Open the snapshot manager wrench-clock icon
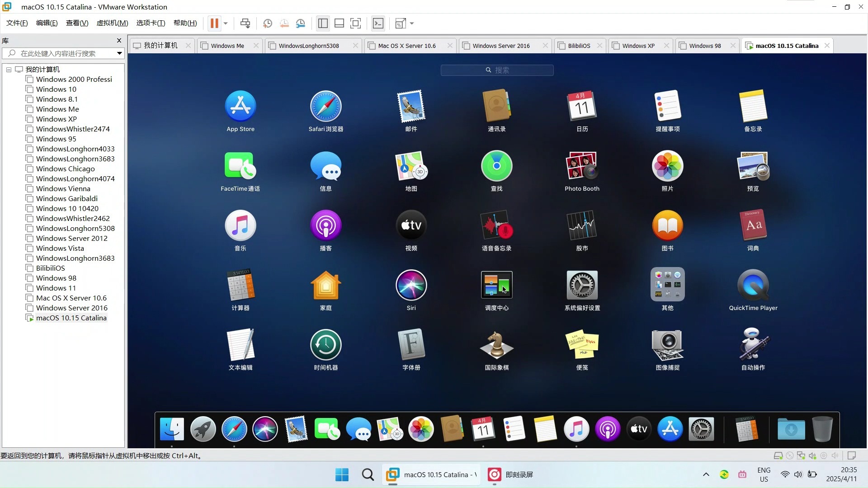 coord(301,23)
